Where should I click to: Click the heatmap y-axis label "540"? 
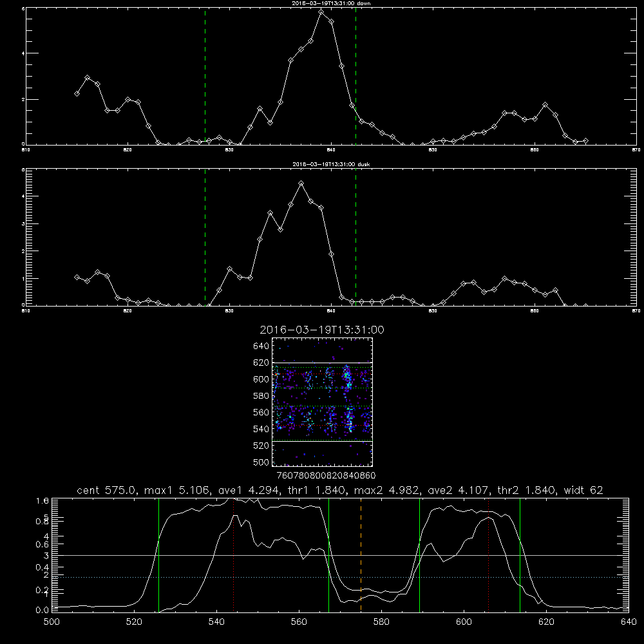(x=261, y=429)
